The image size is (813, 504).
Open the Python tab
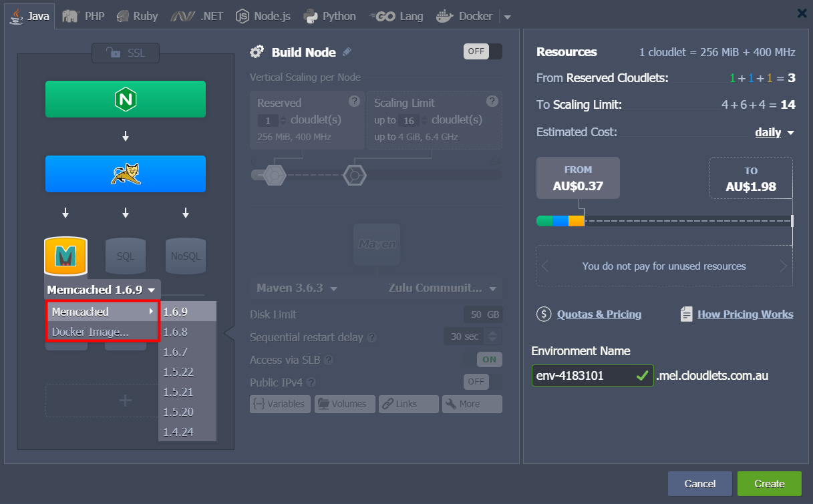(329, 16)
